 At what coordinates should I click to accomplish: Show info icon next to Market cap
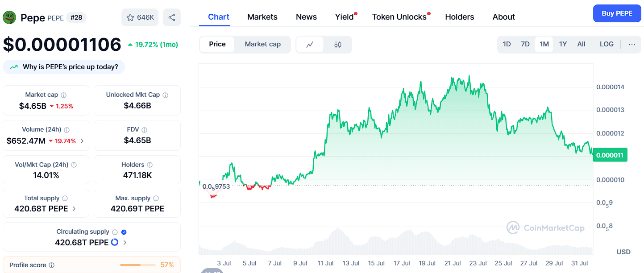pos(64,95)
